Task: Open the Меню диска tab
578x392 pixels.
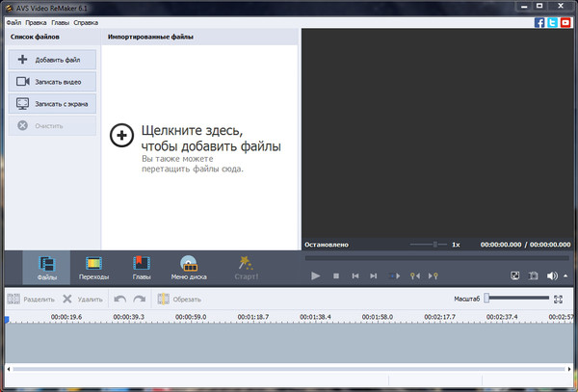Action: tap(189, 267)
